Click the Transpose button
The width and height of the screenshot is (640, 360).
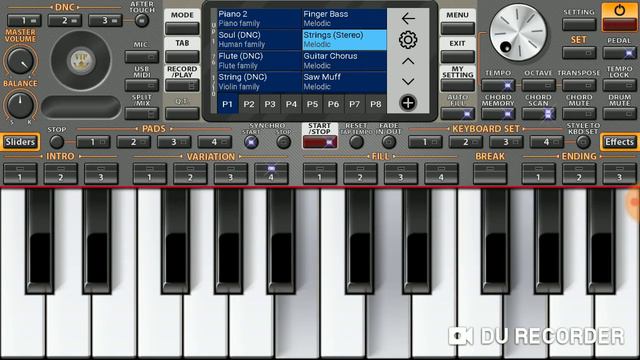pos(579,85)
